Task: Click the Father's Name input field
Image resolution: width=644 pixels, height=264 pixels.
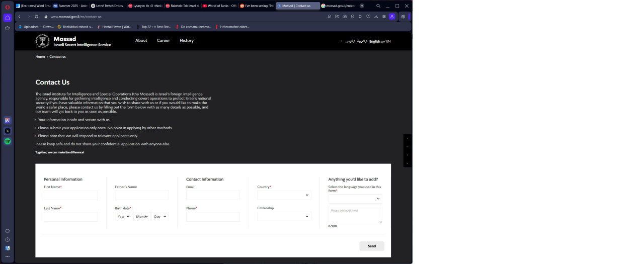Action: [x=142, y=195]
